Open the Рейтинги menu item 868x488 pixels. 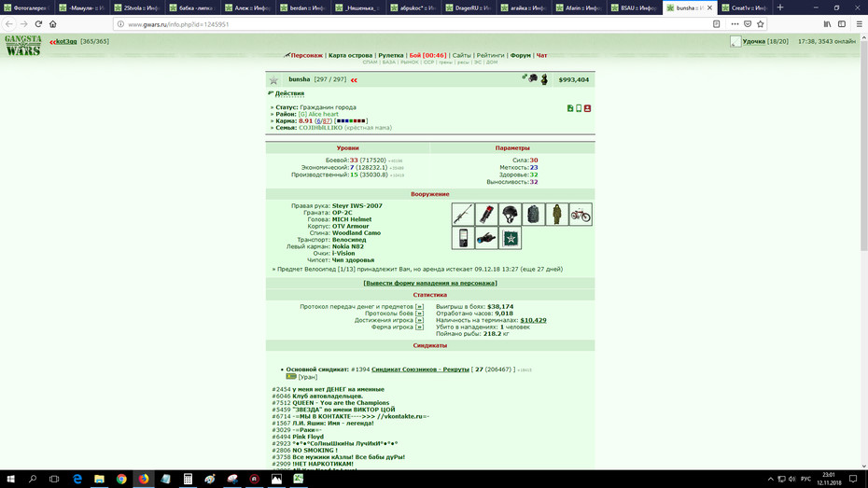click(490, 55)
